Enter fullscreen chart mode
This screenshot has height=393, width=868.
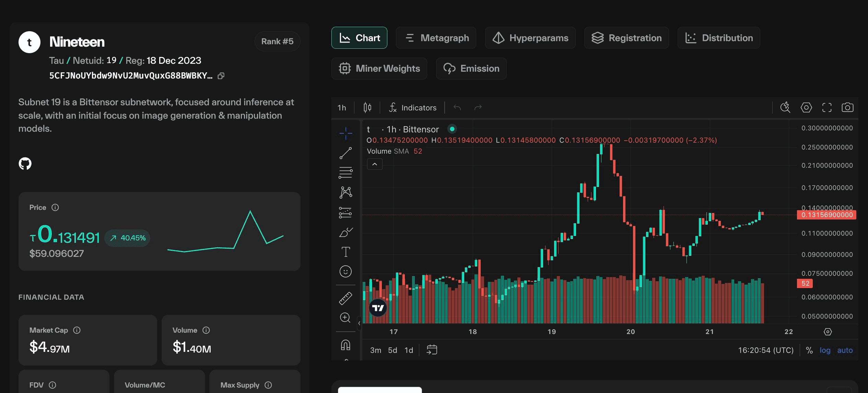827,108
